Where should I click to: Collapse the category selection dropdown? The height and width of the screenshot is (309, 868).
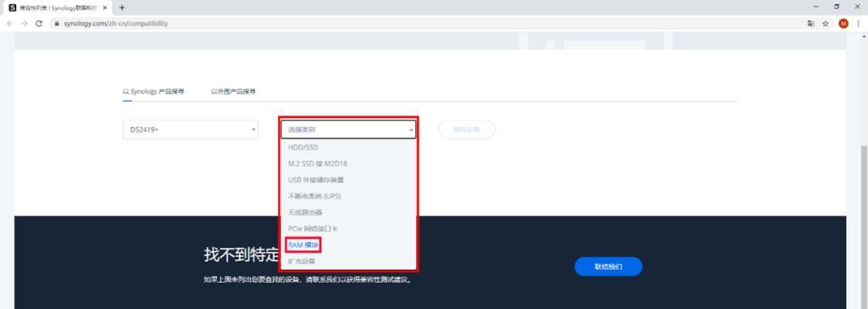pyautogui.click(x=348, y=129)
